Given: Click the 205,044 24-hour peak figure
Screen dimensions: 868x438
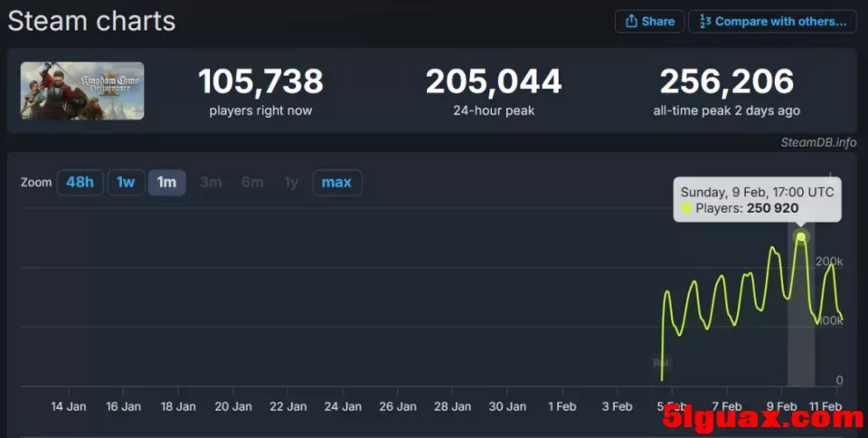Looking at the screenshot, I should (494, 81).
